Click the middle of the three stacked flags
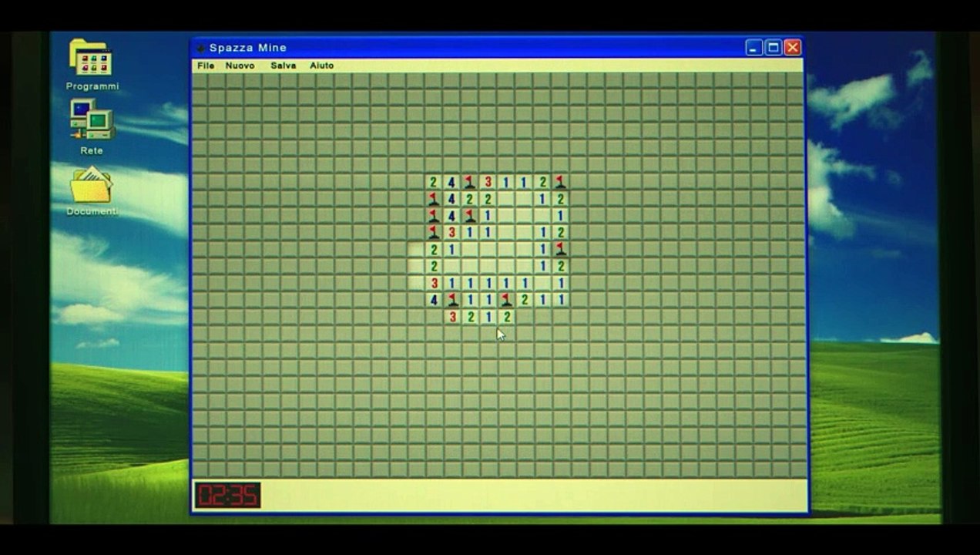This screenshot has height=555, width=980. click(x=433, y=216)
